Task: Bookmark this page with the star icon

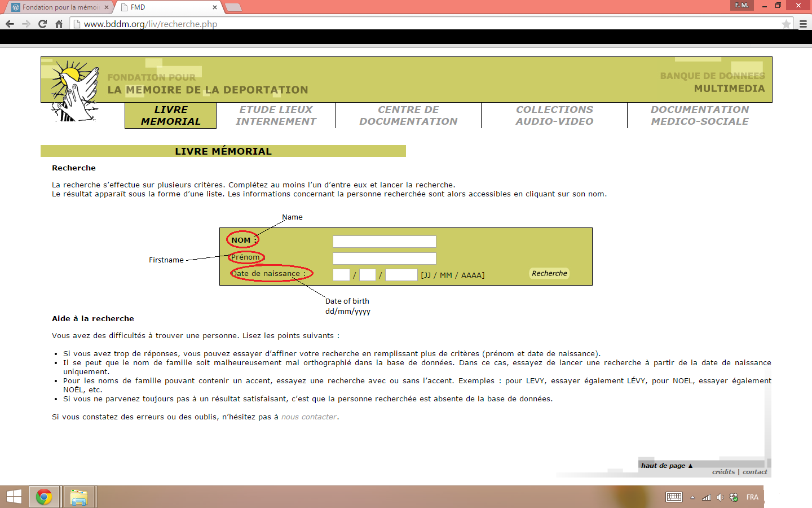Action: 786,24
